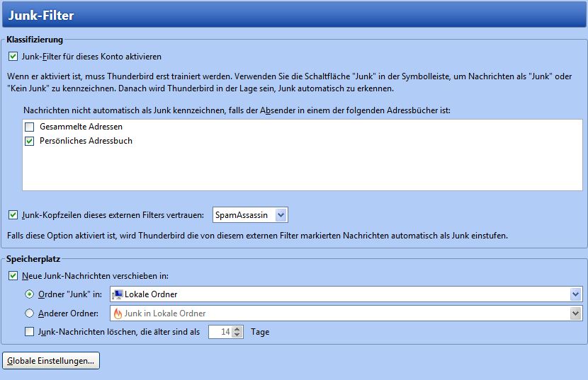Screen dimensions: 588x380
Task: Open the 'Lokale Ordner' folder dropdown
Action: pos(346,294)
